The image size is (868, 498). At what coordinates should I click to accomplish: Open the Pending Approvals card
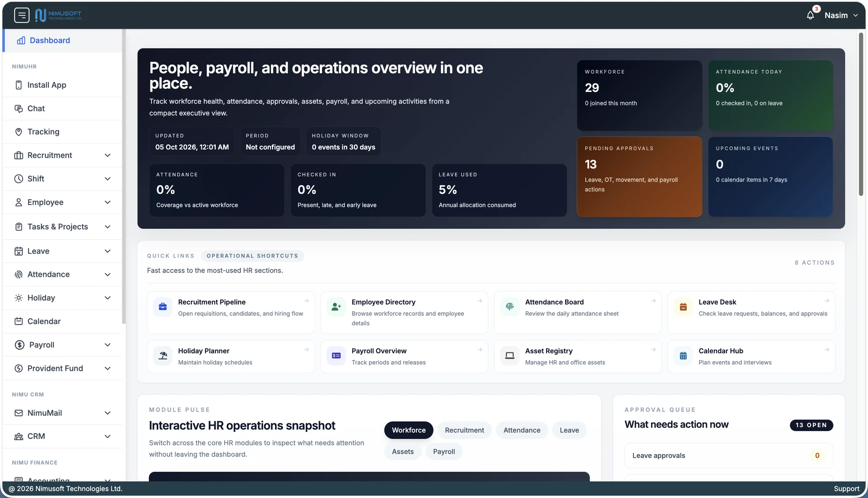pyautogui.click(x=639, y=177)
